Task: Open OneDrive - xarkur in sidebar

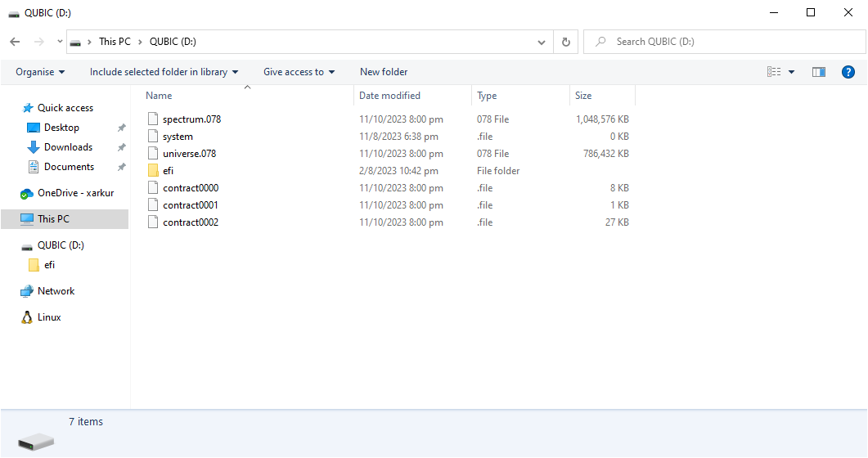Action: (x=75, y=193)
